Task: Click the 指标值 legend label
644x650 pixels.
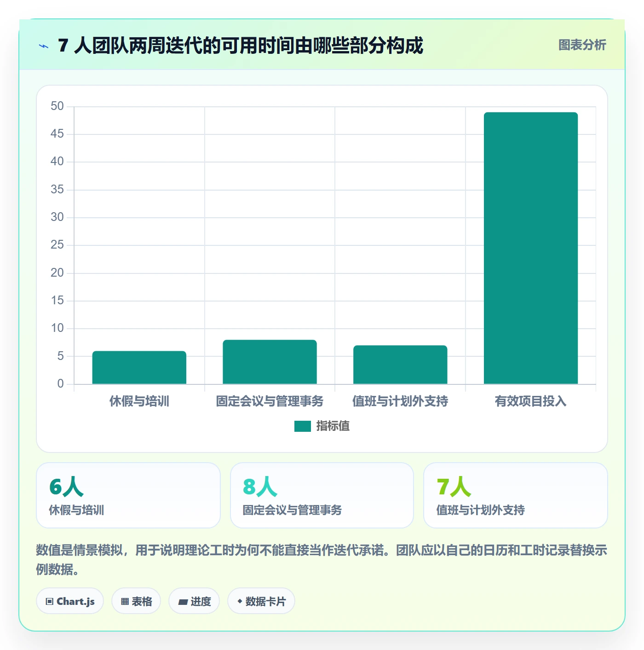Action: (x=333, y=426)
